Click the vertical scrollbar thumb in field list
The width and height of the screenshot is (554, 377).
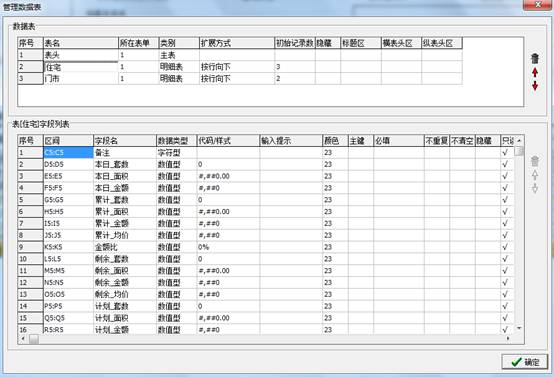[x=519, y=151]
